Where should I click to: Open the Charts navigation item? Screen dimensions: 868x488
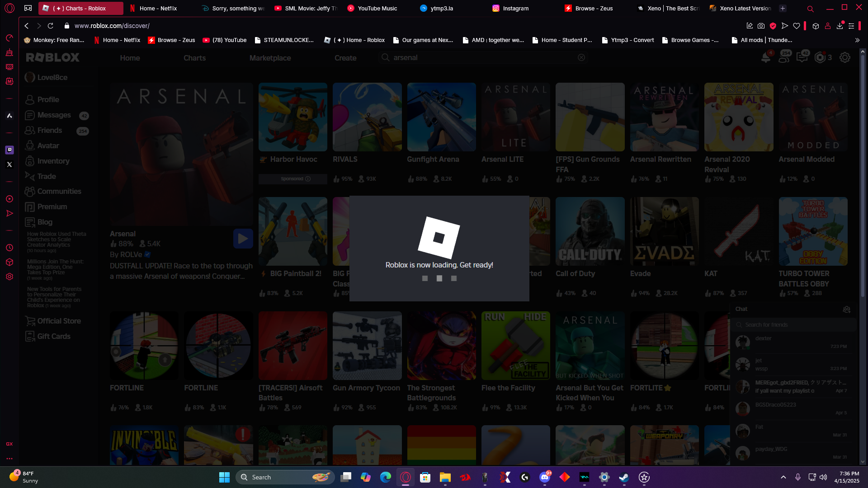(194, 58)
